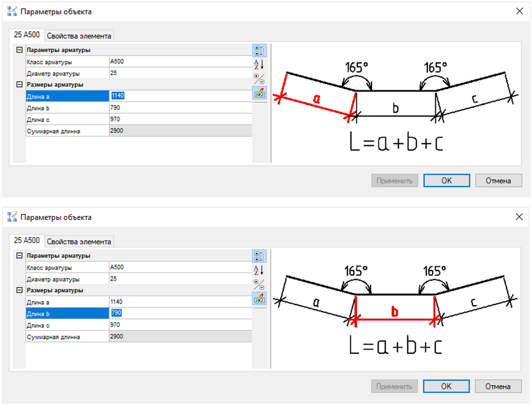This screenshot has height=407, width=532.
Task: Click Отмена button in lower dialog
Action: click(x=498, y=386)
